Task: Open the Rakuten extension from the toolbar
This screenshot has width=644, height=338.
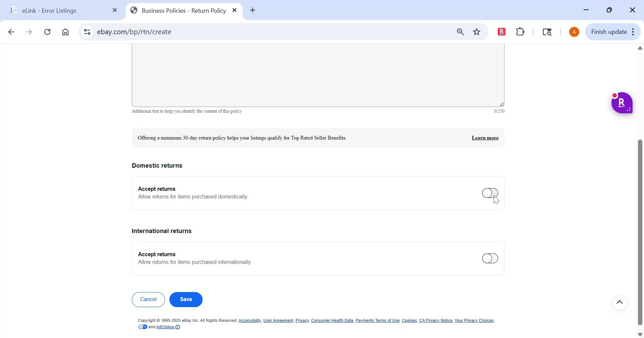Action: [501, 32]
